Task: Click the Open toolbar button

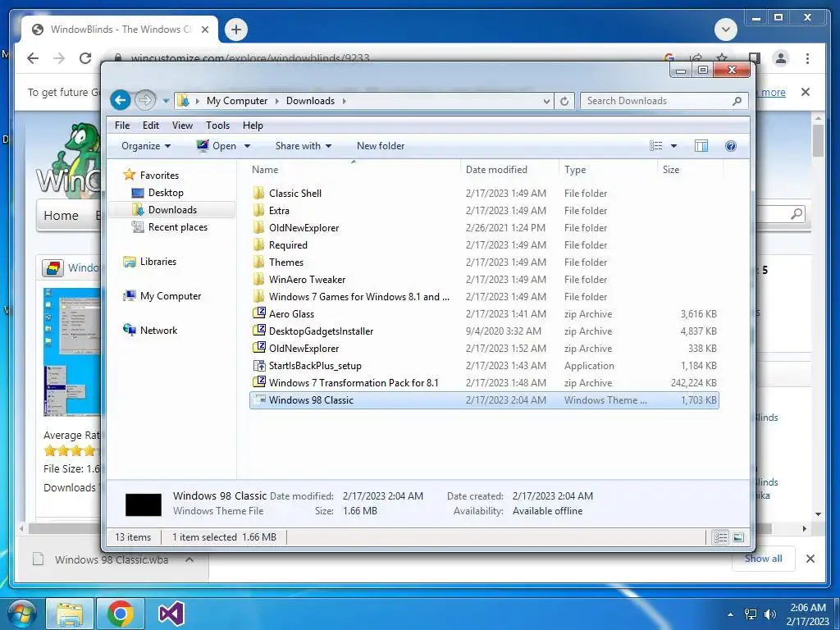Action: coord(217,146)
